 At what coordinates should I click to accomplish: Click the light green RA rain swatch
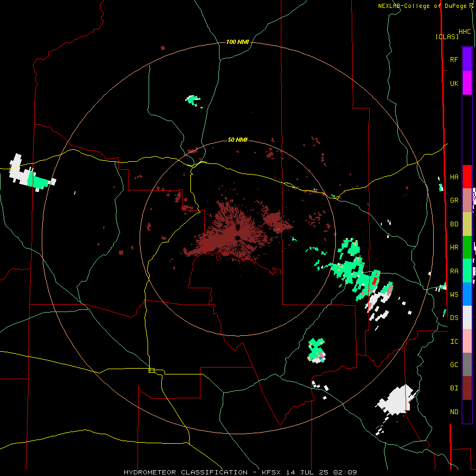[467, 270]
